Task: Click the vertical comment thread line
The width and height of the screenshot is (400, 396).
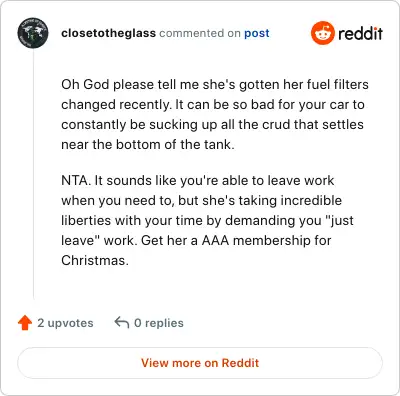Action: [x=33, y=173]
